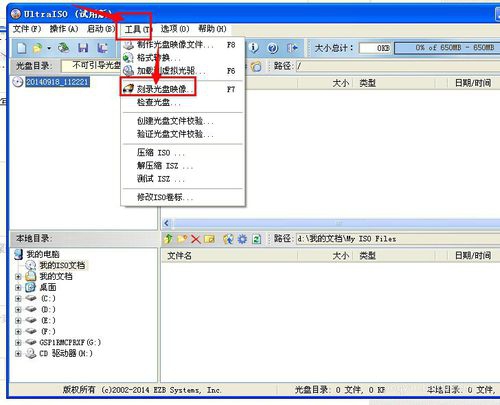Click the 650MB capacity progress bar

[447, 48]
